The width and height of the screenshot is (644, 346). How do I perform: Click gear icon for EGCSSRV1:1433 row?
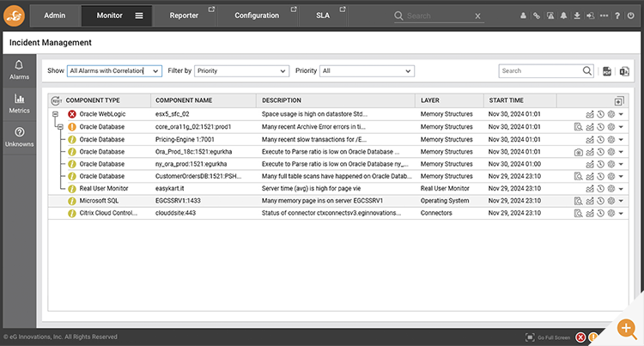point(611,201)
